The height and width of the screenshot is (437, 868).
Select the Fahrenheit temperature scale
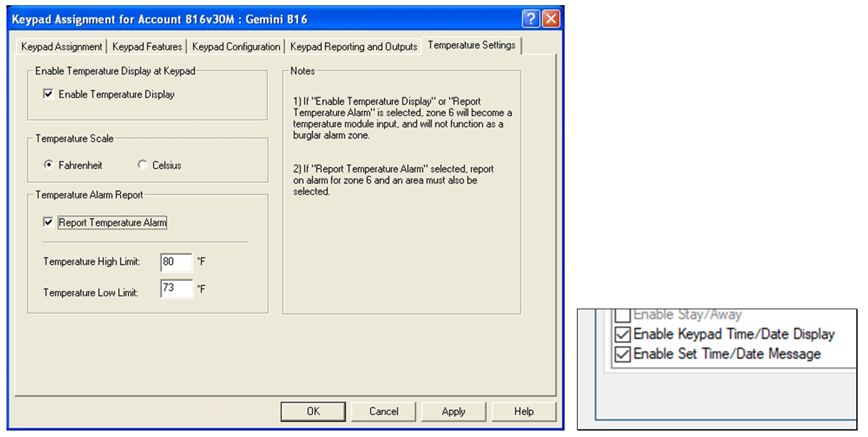pyautogui.click(x=49, y=165)
